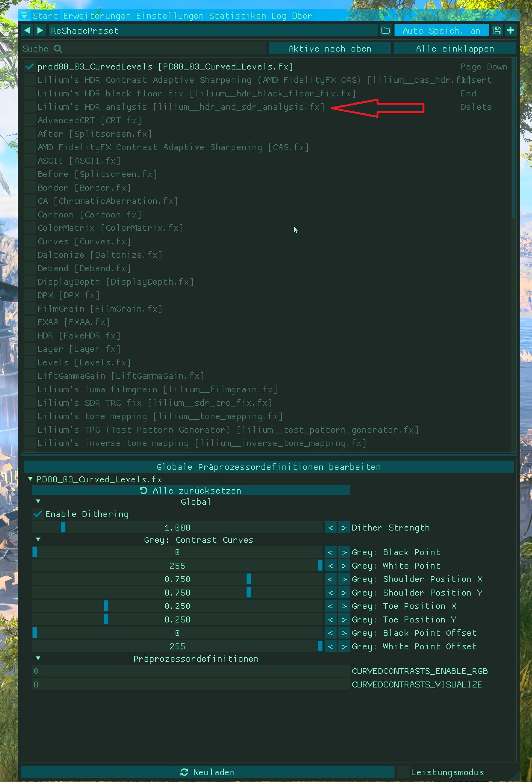Click the Alle zurücksetzen button
This screenshot has height=782, width=532.
click(191, 491)
